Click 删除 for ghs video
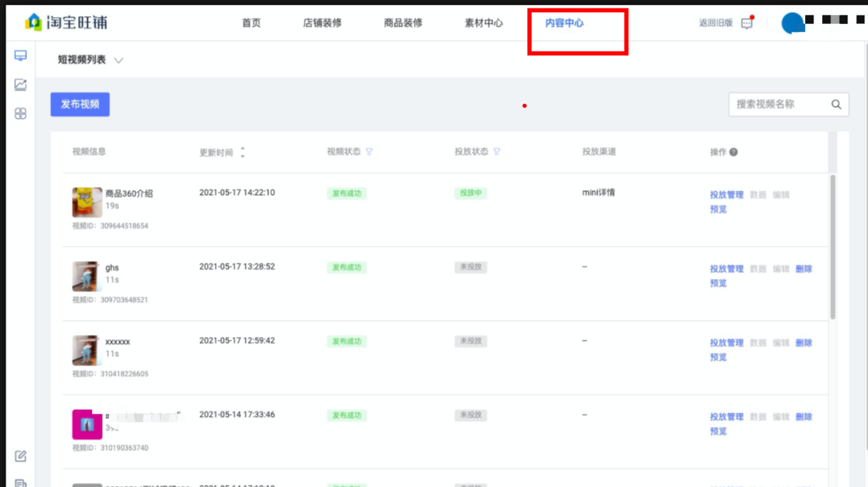 click(x=804, y=269)
